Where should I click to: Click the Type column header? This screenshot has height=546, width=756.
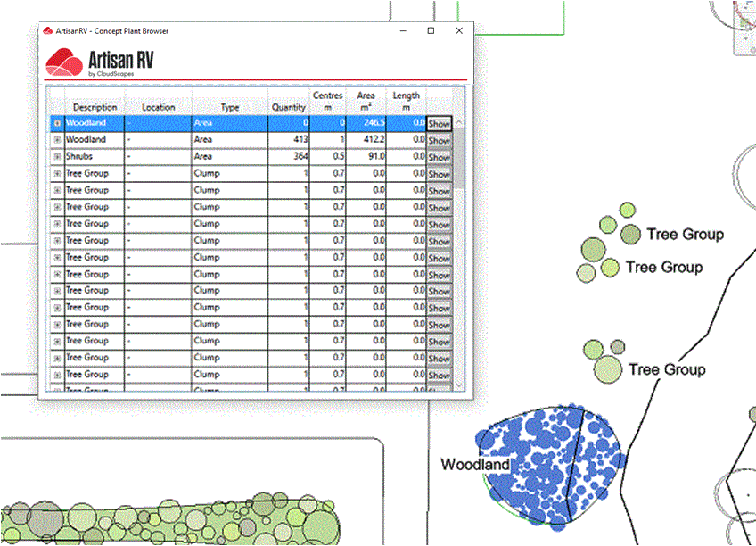[230, 107]
